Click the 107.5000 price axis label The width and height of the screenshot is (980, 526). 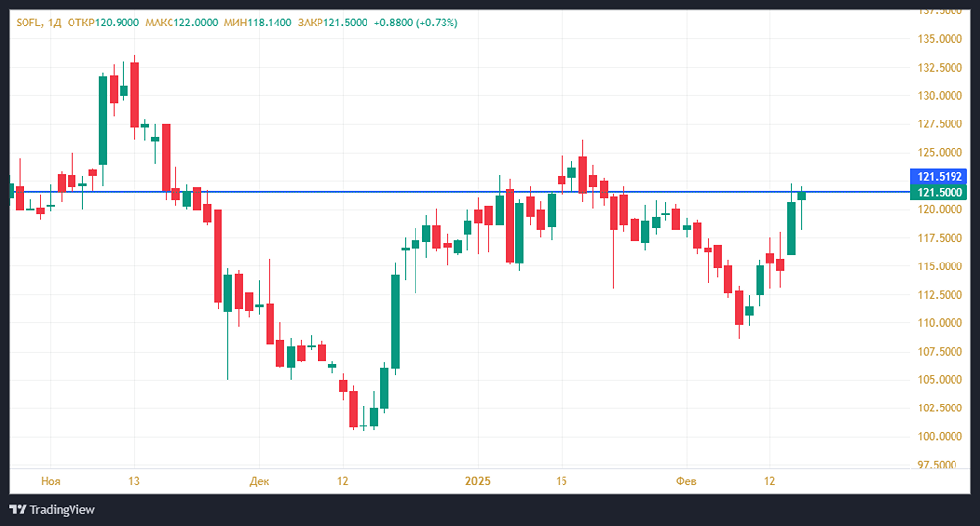[940, 351]
